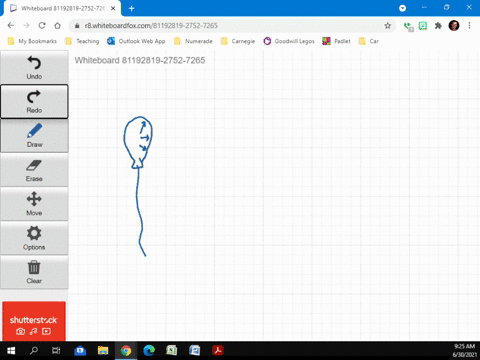Screen dimensions: 480x360
Task: Click the Undo tool button
Action: coord(34,67)
